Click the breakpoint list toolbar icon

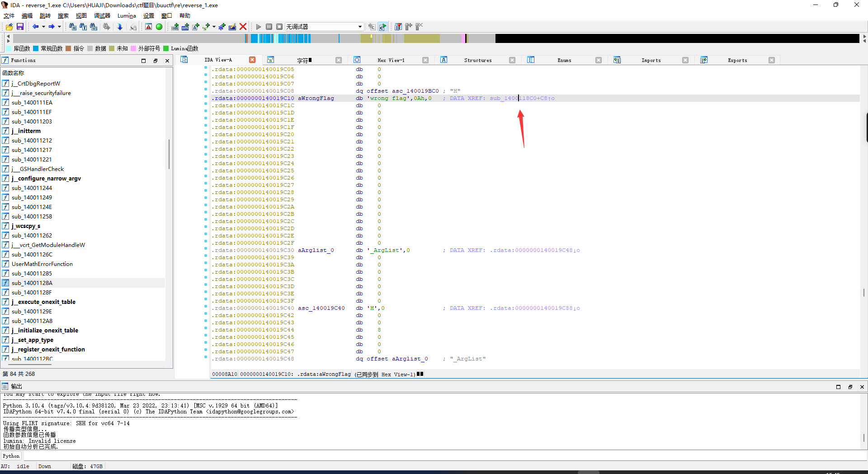tap(398, 27)
